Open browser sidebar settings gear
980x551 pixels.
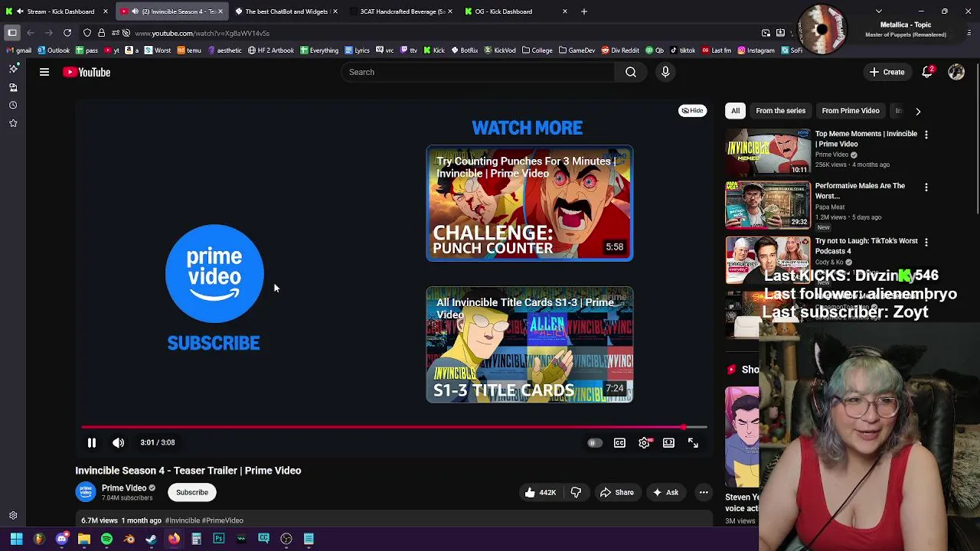[13, 516]
